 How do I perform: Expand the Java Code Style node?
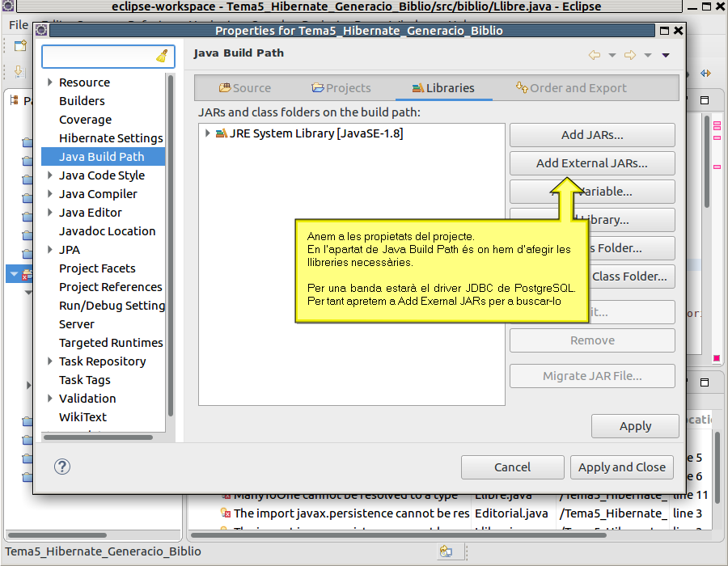(x=49, y=175)
